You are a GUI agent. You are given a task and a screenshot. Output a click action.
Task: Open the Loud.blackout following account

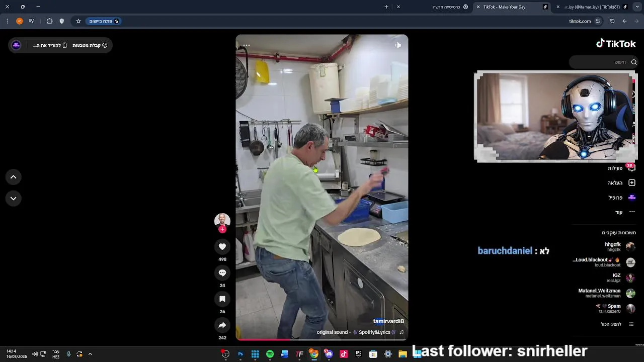[604, 262]
